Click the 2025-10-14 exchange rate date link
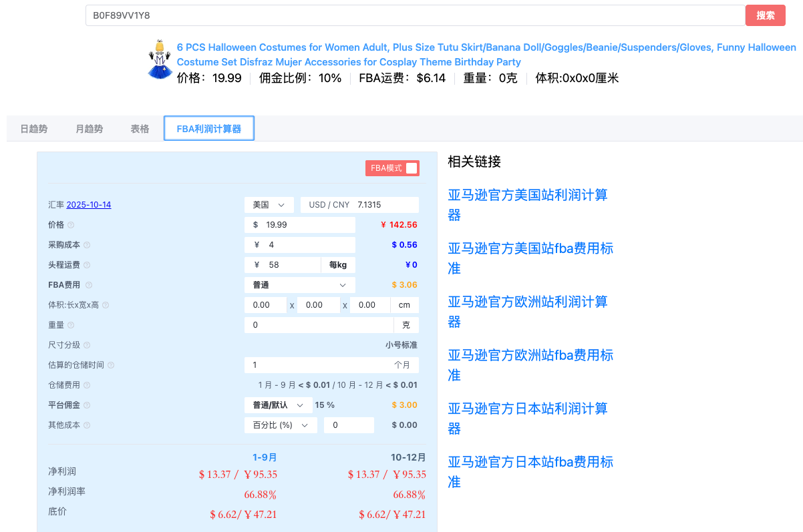Image resolution: width=803 pixels, height=532 pixels. click(89, 205)
